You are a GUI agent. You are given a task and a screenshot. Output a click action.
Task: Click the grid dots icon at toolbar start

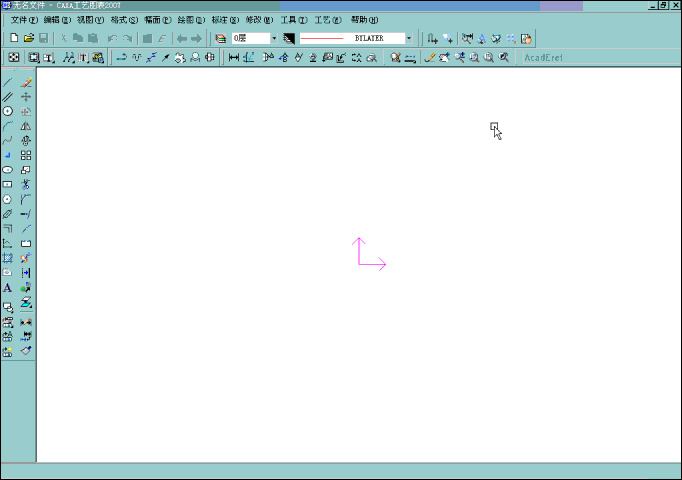coord(14,57)
